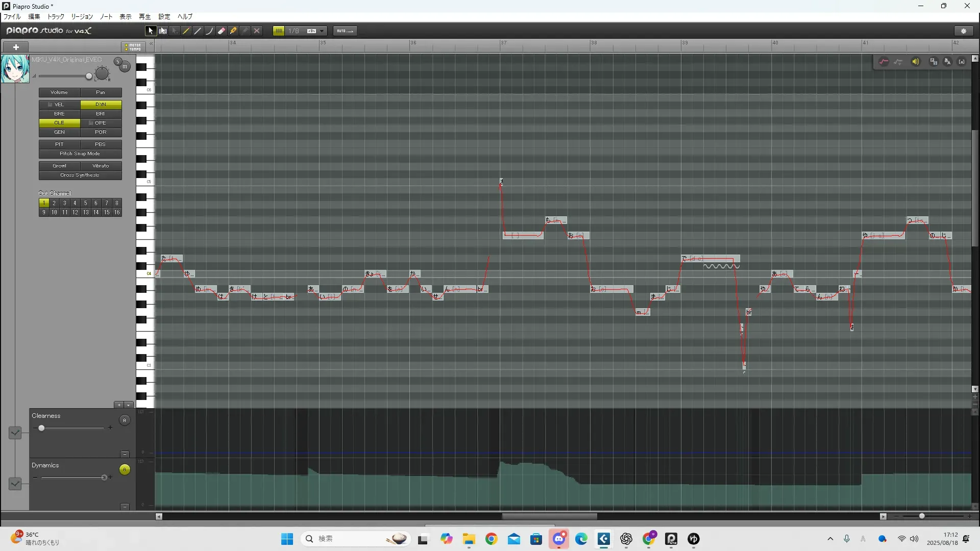Select the arrow pointer tool
980x551 pixels.
pos(150,31)
